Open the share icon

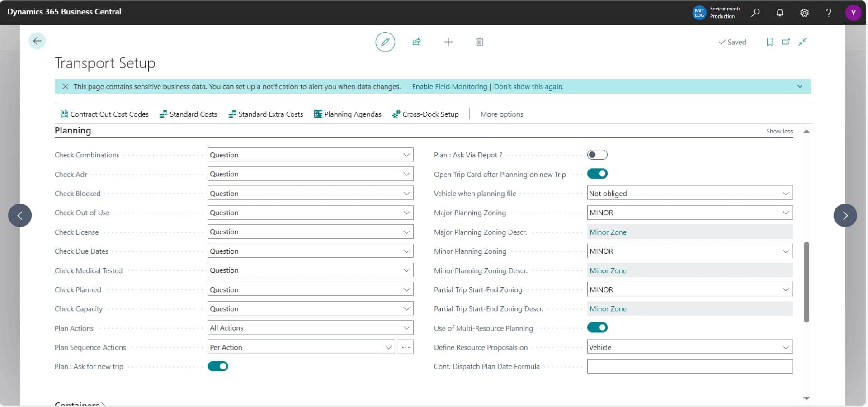click(x=416, y=42)
